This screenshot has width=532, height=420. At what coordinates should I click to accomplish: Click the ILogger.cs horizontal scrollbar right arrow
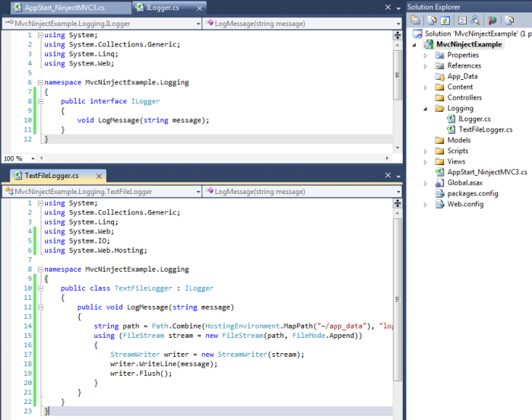pyautogui.click(x=387, y=158)
